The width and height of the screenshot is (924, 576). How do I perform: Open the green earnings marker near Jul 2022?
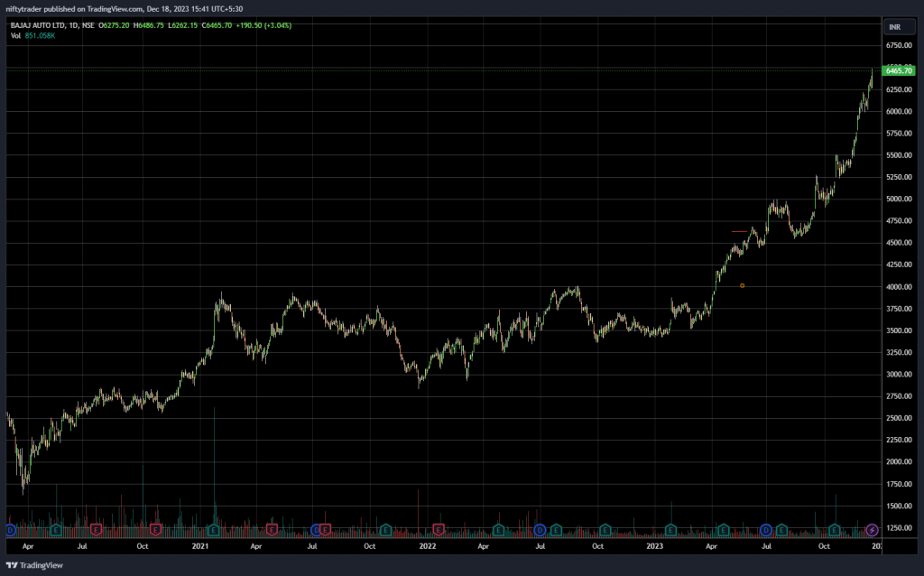pyautogui.click(x=556, y=530)
